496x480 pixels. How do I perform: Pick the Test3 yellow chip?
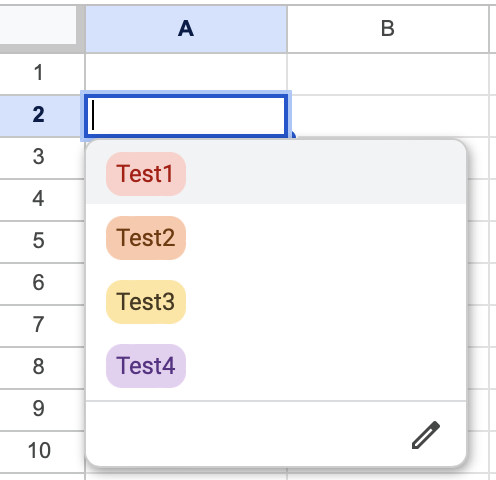[x=146, y=302]
